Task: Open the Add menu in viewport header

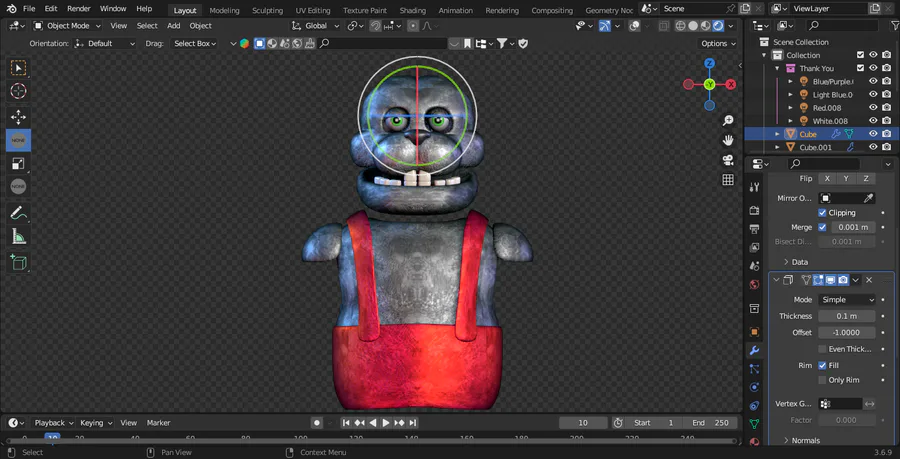Action: pyautogui.click(x=173, y=26)
